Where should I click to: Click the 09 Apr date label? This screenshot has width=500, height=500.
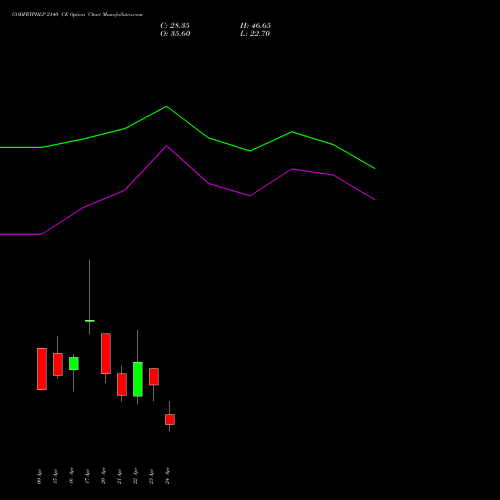click(39, 477)
